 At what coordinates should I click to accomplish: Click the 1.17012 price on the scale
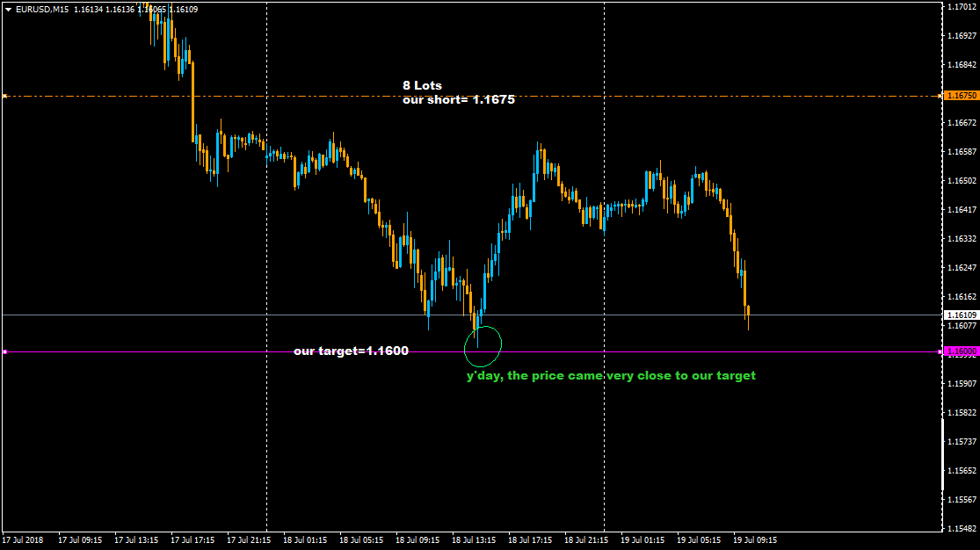point(960,7)
